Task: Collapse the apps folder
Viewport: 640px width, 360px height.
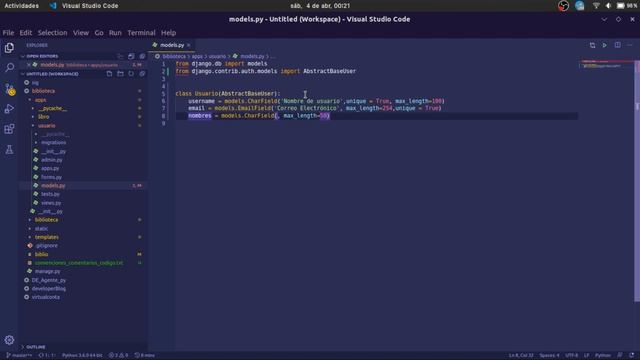Action: [x=40, y=100]
